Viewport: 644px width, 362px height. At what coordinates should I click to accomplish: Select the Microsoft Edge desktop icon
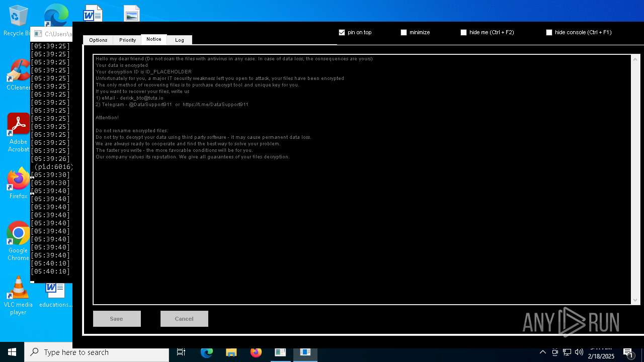click(56, 15)
